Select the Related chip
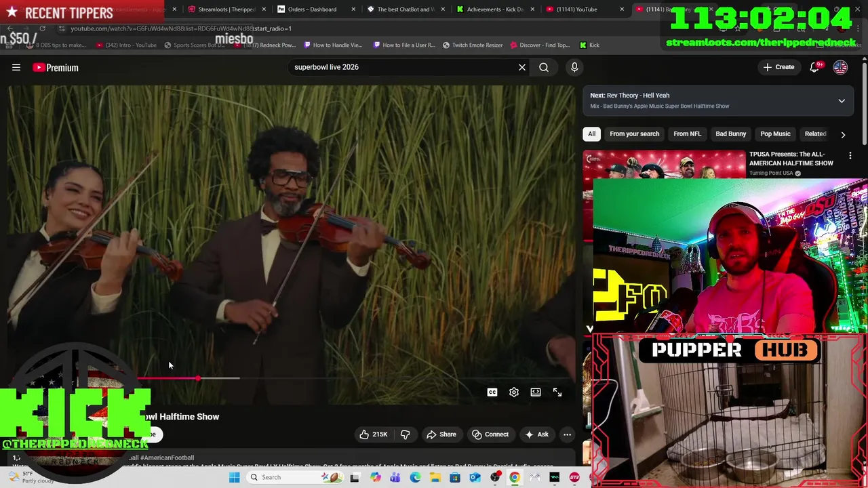Screen dimensions: 868x488 coord(815,134)
